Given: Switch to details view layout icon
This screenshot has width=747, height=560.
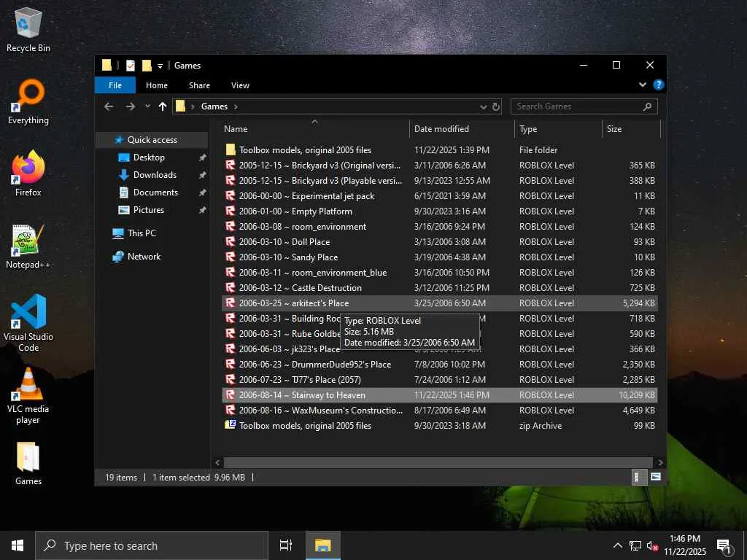Looking at the screenshot, I should click(639, 477).
